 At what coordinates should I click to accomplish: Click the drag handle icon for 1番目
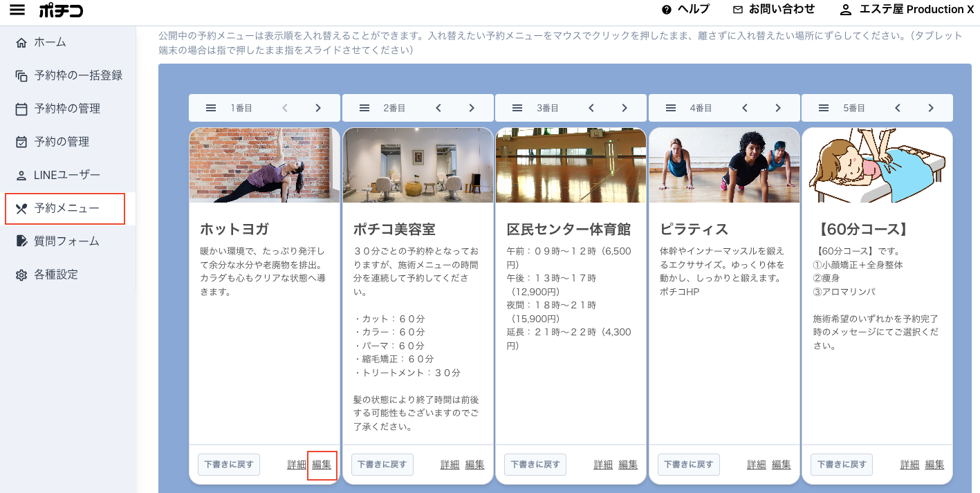pyautogui.click(x=211, y=108)
